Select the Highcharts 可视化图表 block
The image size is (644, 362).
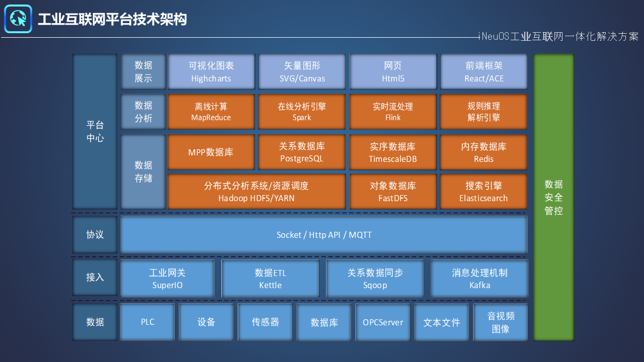point(211,72)
